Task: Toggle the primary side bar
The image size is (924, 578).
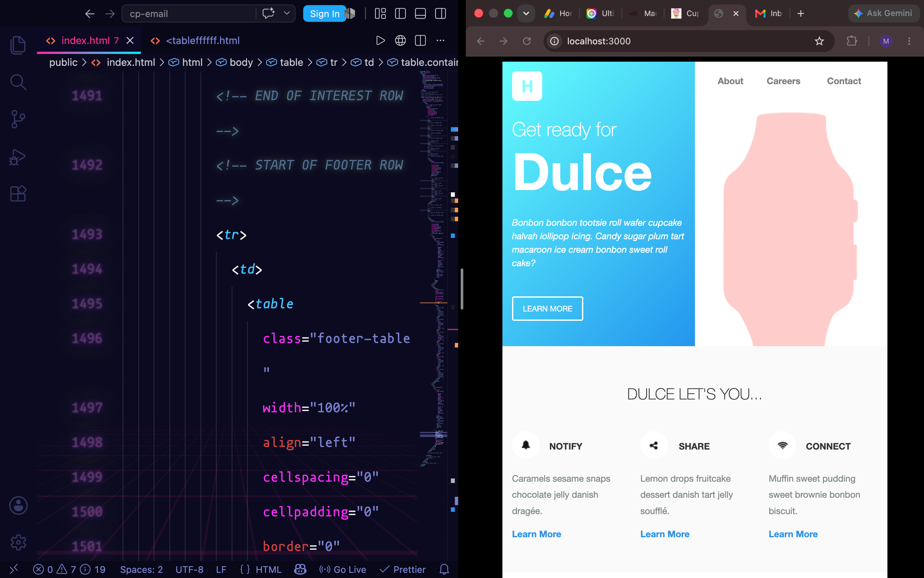Action: tap(400, 14)
